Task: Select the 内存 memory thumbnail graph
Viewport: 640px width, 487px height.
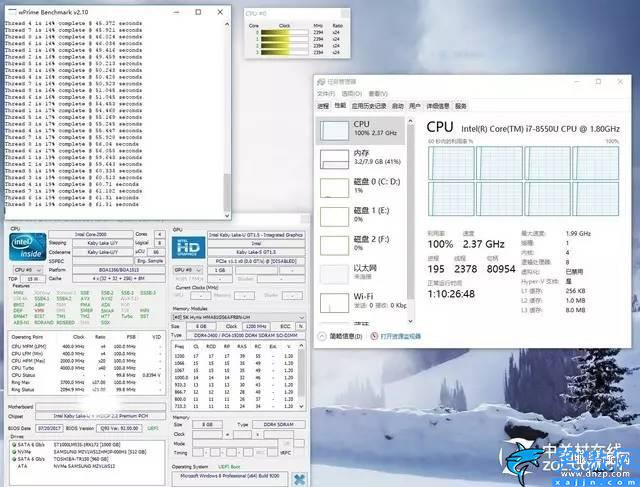Action: (x=335, y=159)
